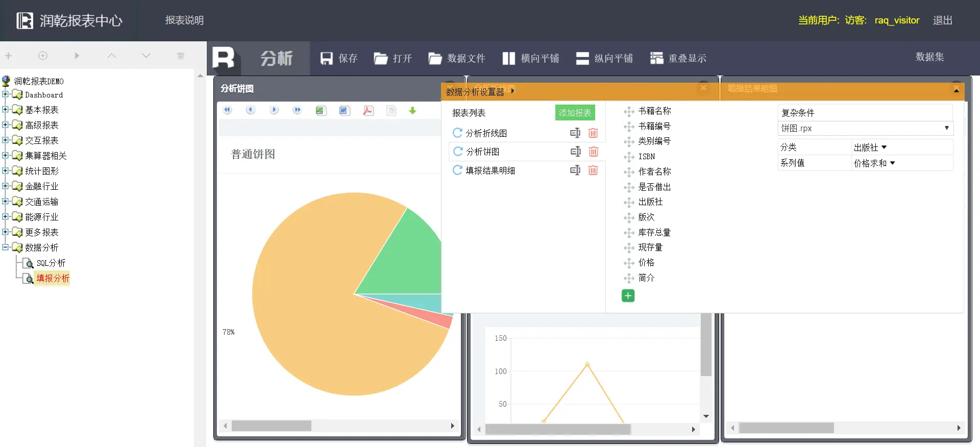Image resolution: width=980 pixels, height=447 pixels.
Task: Open the 报表说明 link
Action: tap(184, 20)
